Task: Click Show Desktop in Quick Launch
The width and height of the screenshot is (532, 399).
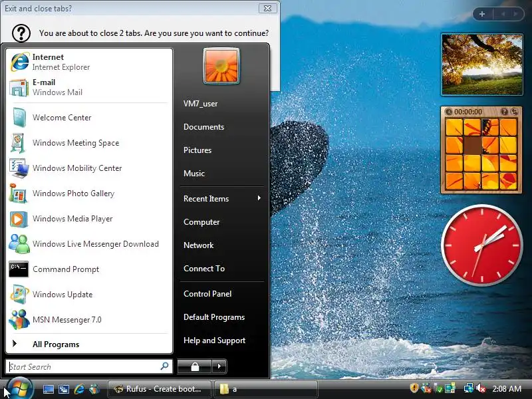Action: click(48, 389)
